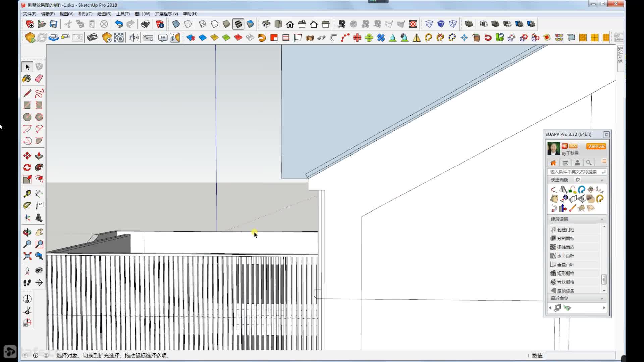Run the 分割面板 plugin

point(575,238)
